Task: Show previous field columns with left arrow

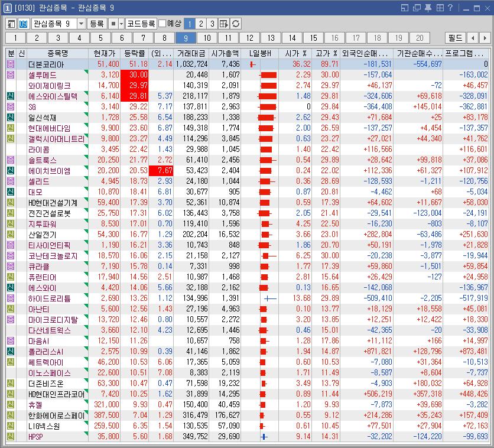Action: (x=473, y=38)
